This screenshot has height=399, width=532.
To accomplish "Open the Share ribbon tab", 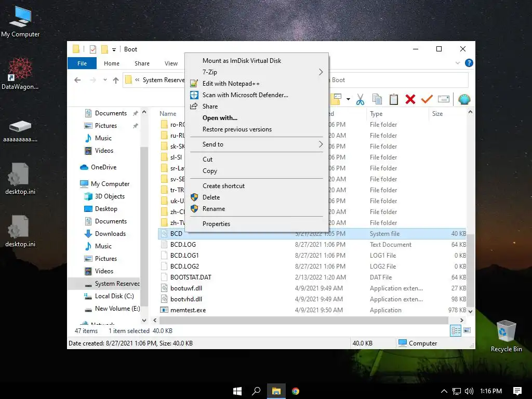I will click(x=142, y=63).
